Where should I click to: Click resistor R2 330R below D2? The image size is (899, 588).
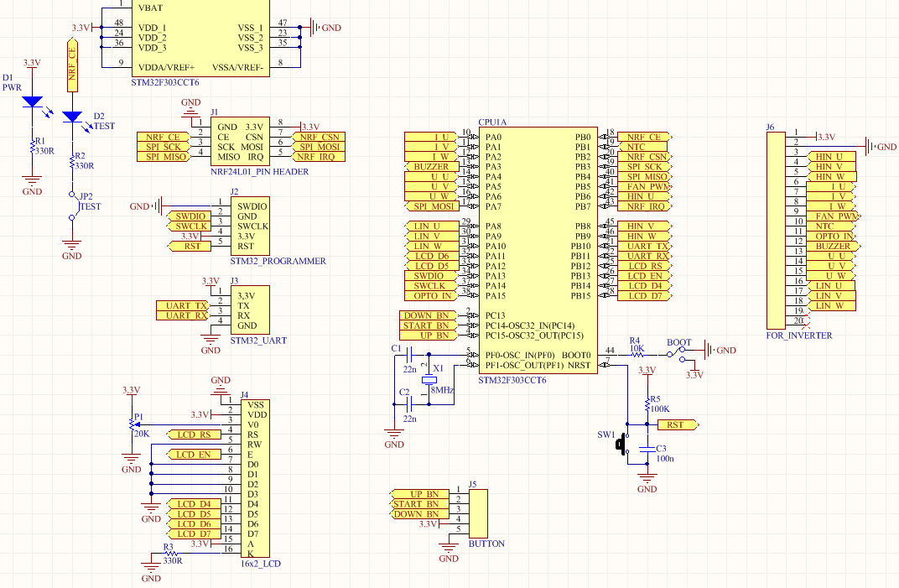pos(71,163)
